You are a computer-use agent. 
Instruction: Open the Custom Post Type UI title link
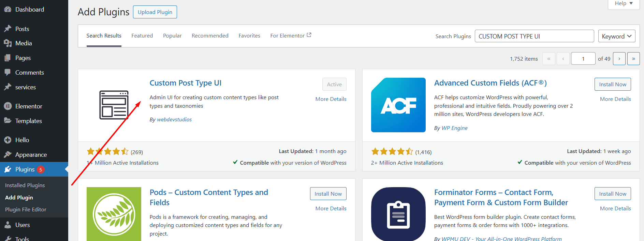(x=186, y=83)
